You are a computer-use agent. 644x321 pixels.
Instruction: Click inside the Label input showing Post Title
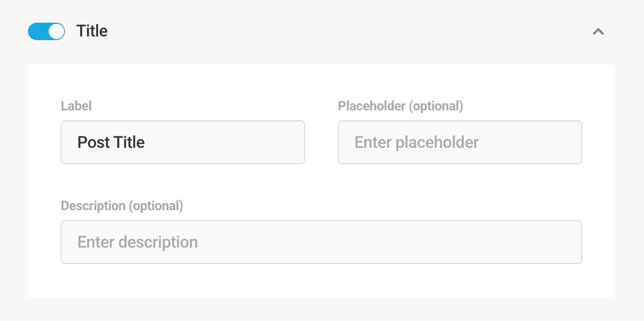(x=183, y=142)
